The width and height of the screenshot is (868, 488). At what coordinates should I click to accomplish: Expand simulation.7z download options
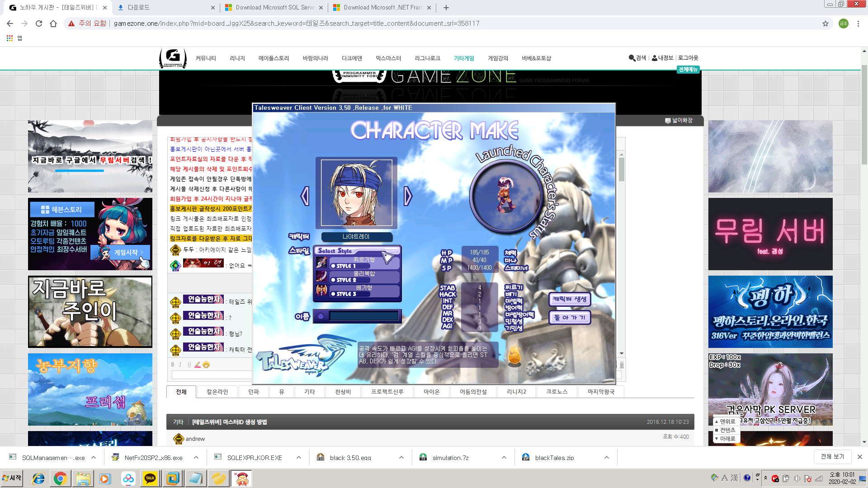[x=504, y=458]
